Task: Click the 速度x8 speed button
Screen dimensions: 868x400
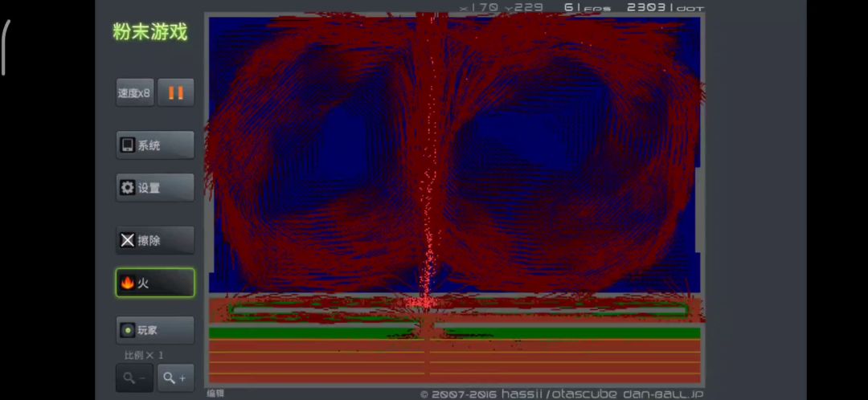Action: (x=134, y=93)
